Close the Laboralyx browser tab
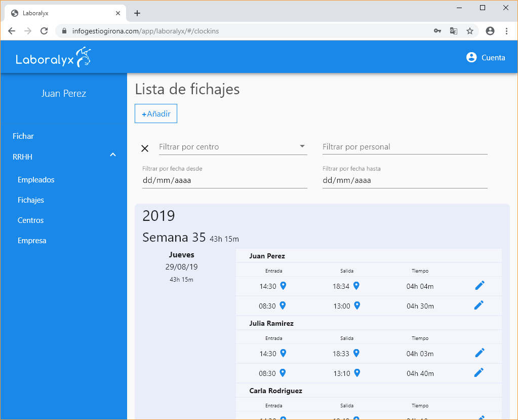 (x=118, y=13)
